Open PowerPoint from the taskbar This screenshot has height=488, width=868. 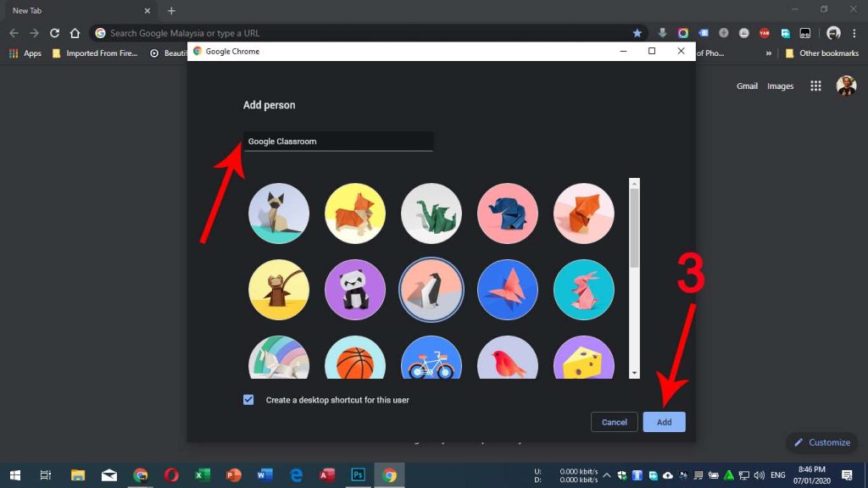234,474
